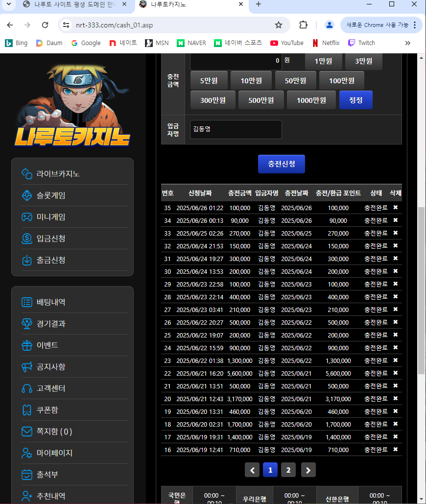Bookmark this page with the star icon
Image resolution: width=426 pixels, height=504 pixels.
279,25
